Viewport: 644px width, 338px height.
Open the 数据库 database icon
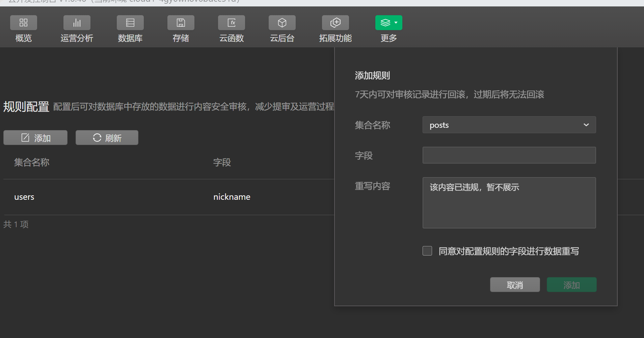pyautogui.click(x=130, y=23)
